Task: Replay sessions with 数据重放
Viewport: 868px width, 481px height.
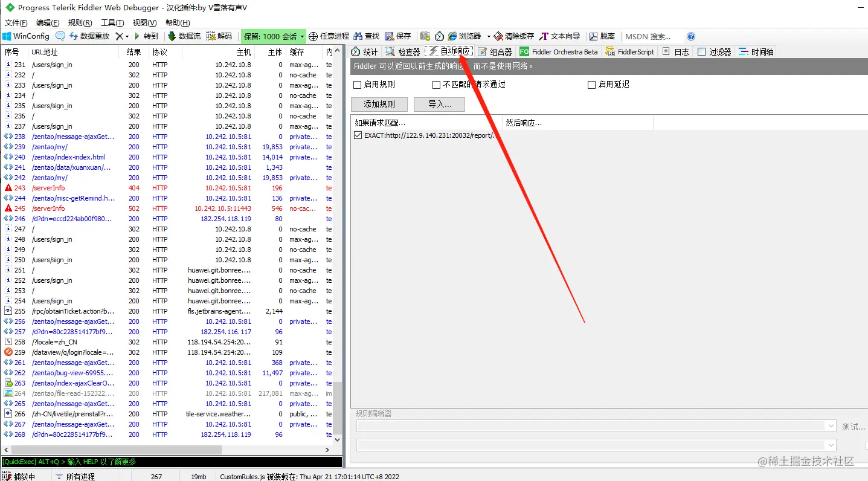Action: 89,36
